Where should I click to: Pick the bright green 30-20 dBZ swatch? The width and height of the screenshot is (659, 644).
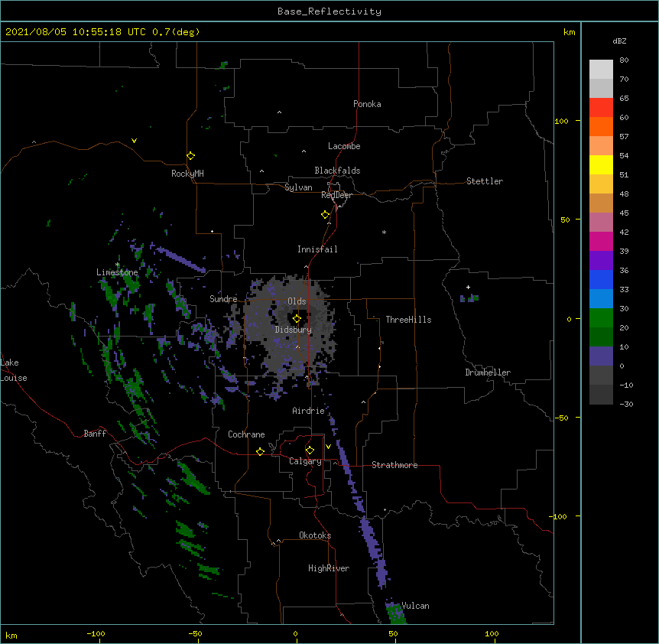tap(601, 318)
